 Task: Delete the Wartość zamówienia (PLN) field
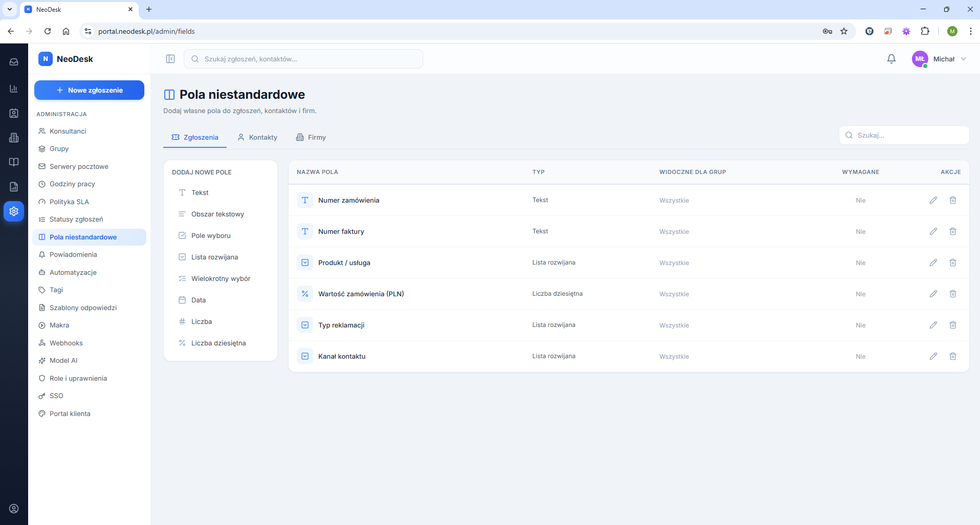tap(953, 294)
